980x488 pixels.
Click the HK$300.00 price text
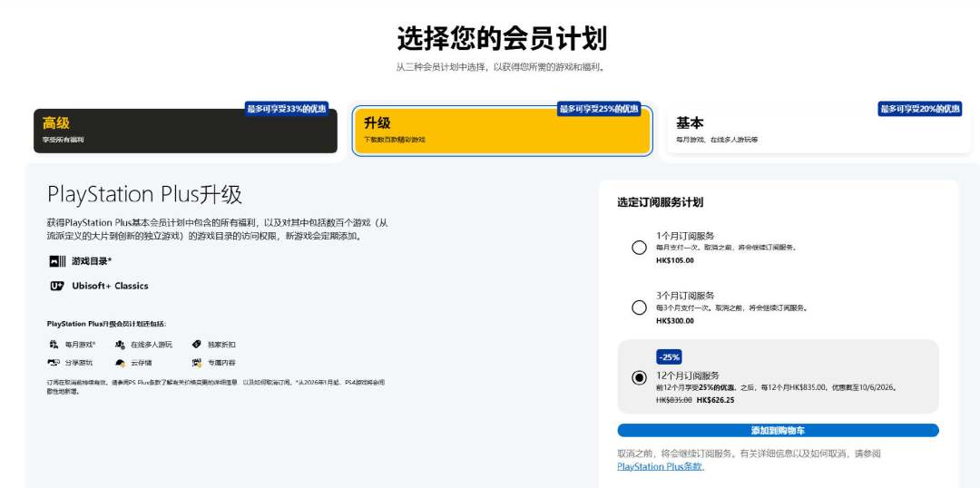pyautogui.click(x=675, y=320)
